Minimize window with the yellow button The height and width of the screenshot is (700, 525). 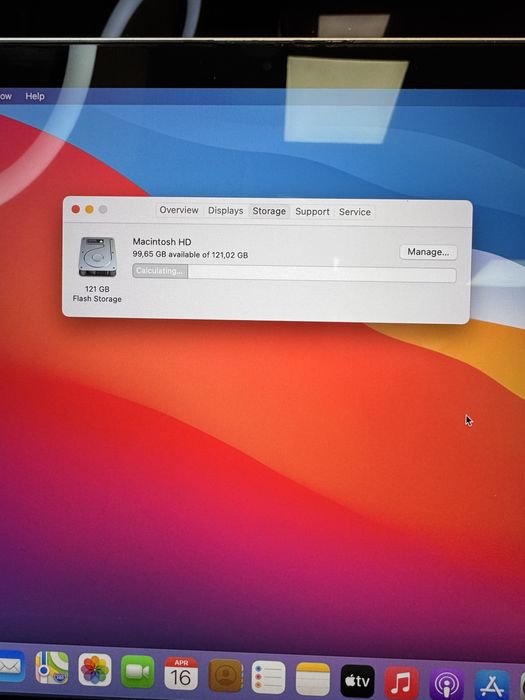[89, 209]
